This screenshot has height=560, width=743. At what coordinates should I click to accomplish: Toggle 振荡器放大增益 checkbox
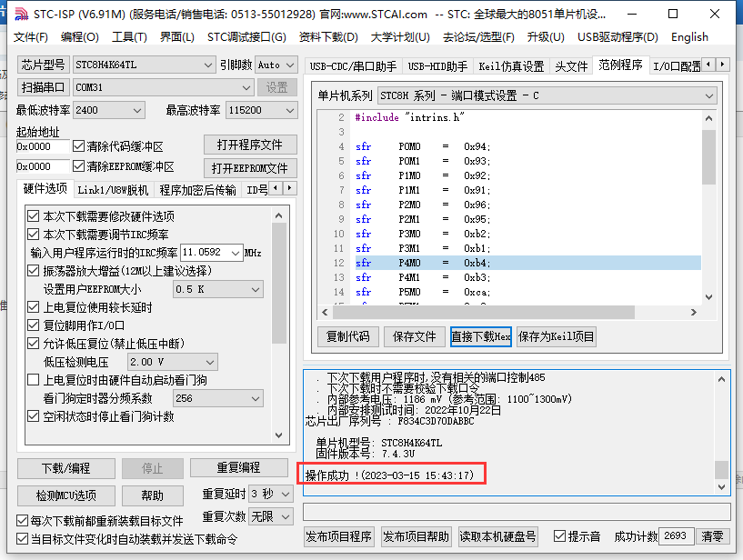pos(33,271)
